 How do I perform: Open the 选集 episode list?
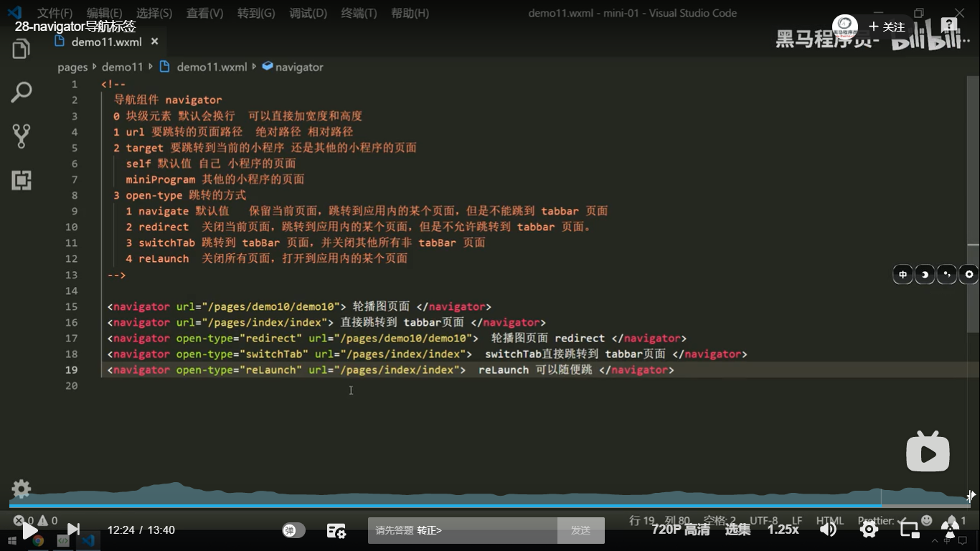click(738, 529)
